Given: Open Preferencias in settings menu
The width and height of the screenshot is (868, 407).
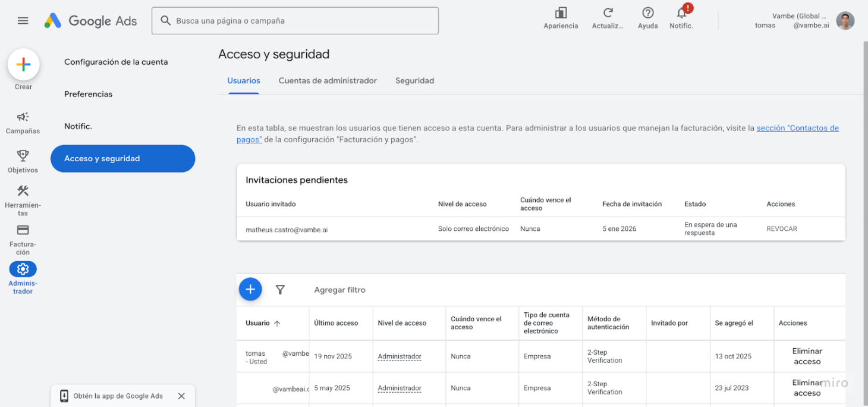Looking at the screenshot, I should [x=88, y=94].
